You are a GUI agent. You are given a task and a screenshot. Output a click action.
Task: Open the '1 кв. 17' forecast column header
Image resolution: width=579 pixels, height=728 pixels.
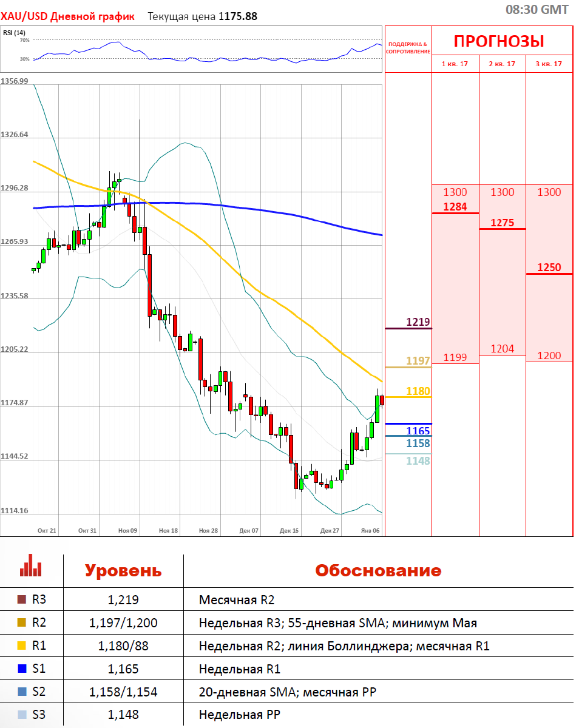[455, 64]
